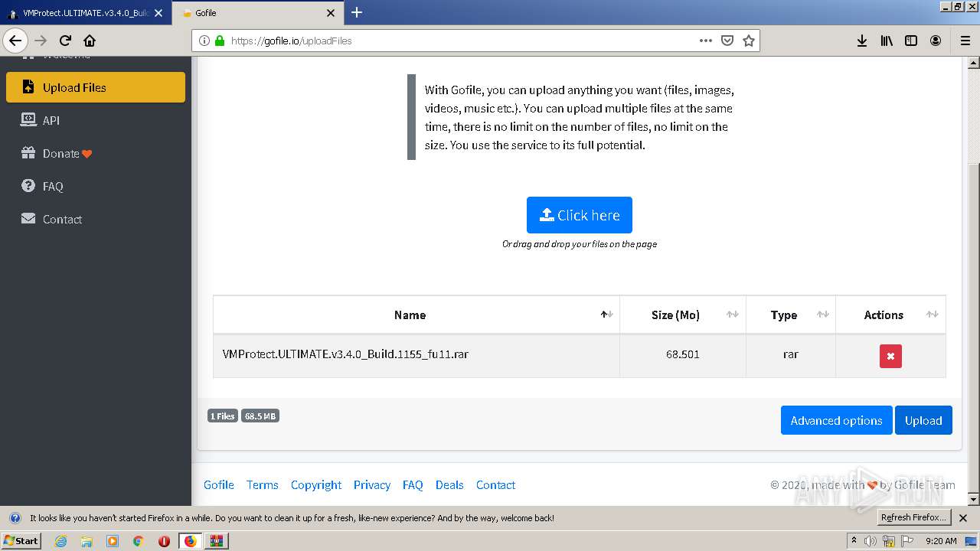Click the 9:20 AM system clock
This screenshot has height=551, width=980.
pyautogui.click(x=941, y=541)
